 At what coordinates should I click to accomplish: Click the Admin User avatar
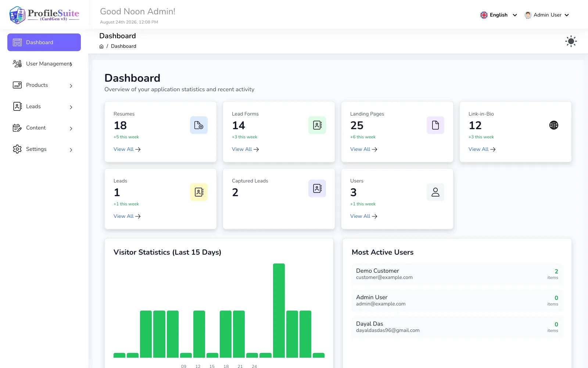click(528, 15)
